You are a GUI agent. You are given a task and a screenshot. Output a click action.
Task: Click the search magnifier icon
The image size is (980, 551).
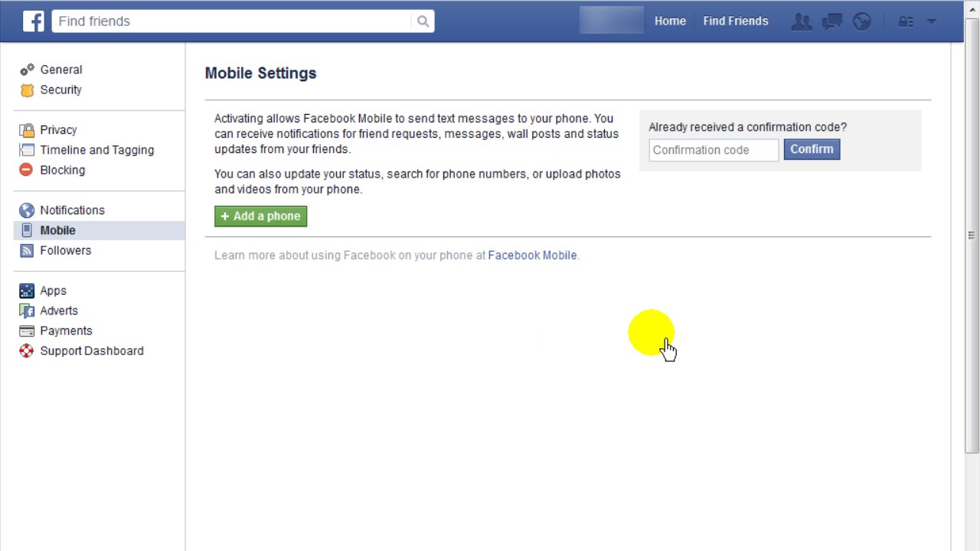coord(423,21)
